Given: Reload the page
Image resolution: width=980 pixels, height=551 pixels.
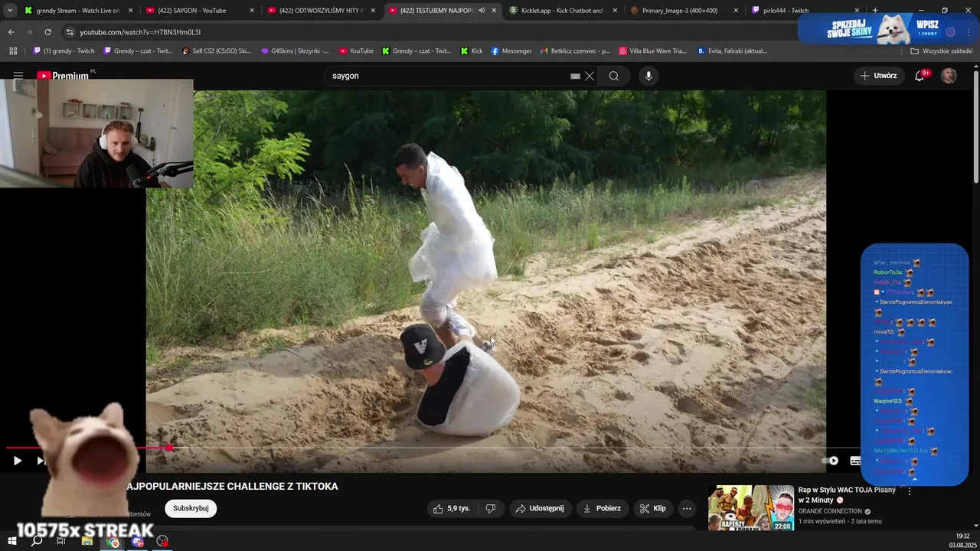Looking at the screenshot, I should [x=47, y=32].
